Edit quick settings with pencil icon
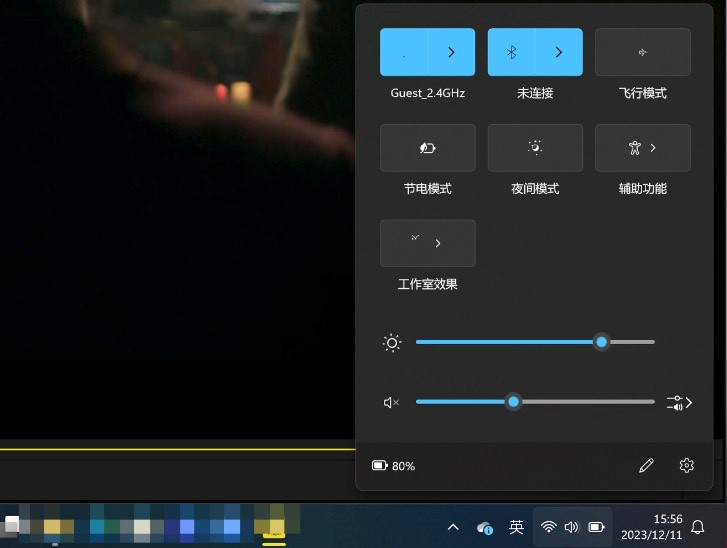Screen dimensions: 727x548 pos(646,465)
